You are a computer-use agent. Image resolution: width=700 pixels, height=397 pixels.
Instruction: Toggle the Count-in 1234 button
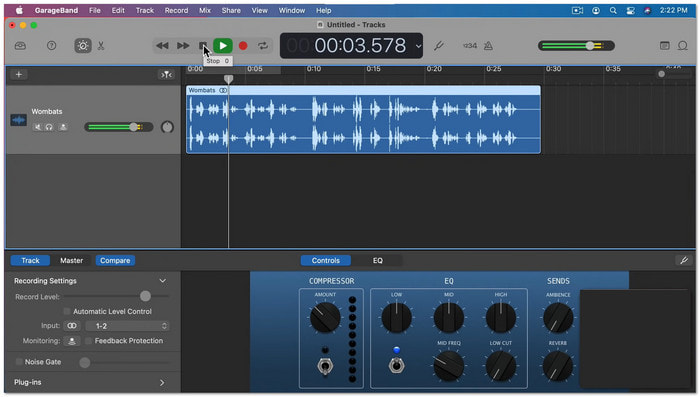click(470, 46)
